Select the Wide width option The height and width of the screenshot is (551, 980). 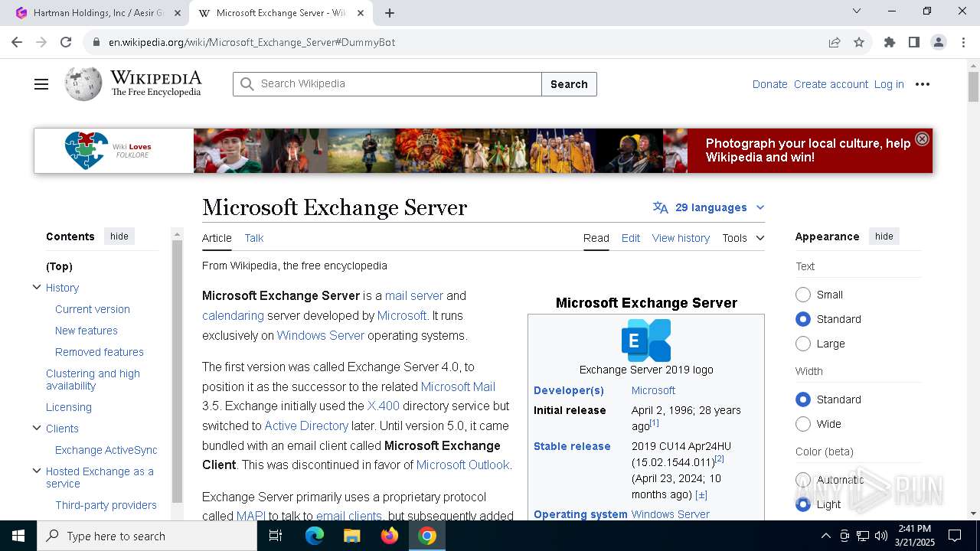pos(803,424)
